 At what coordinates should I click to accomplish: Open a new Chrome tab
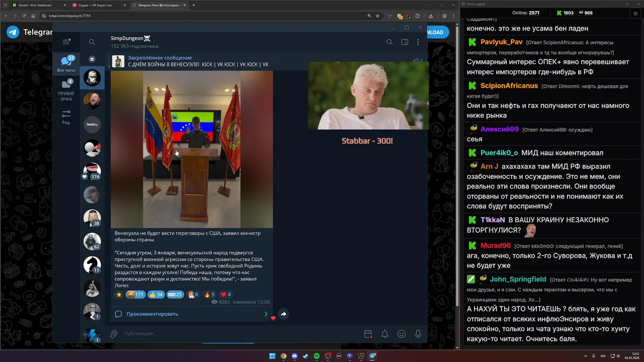tap(194, 5)
